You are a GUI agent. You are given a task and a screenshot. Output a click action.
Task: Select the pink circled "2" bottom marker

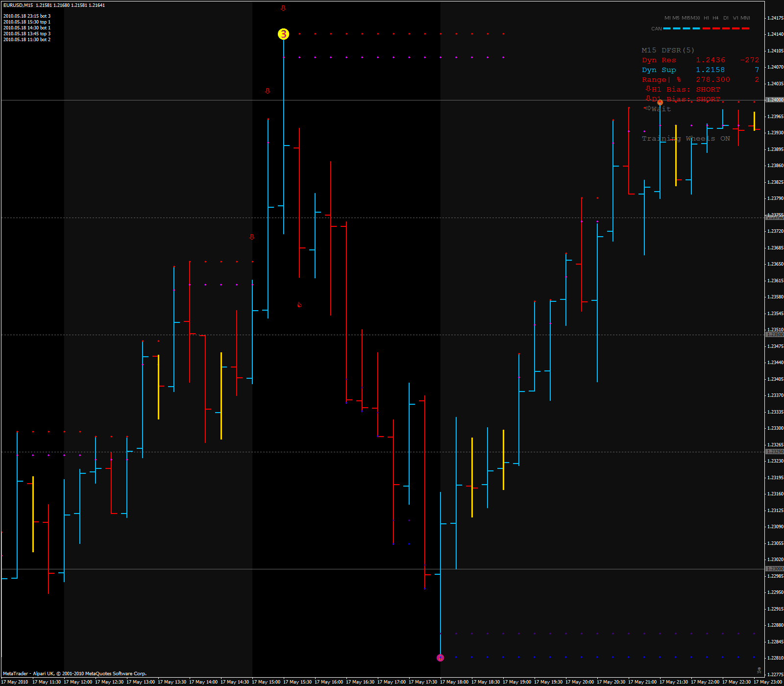(x=441, y=657)
